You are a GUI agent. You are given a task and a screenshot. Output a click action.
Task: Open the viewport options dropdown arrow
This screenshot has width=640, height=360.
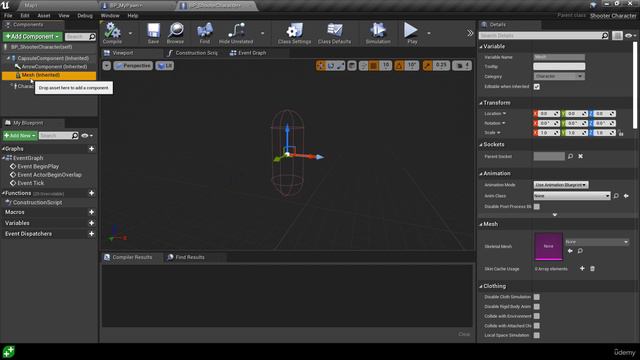(x=107, y=66)
